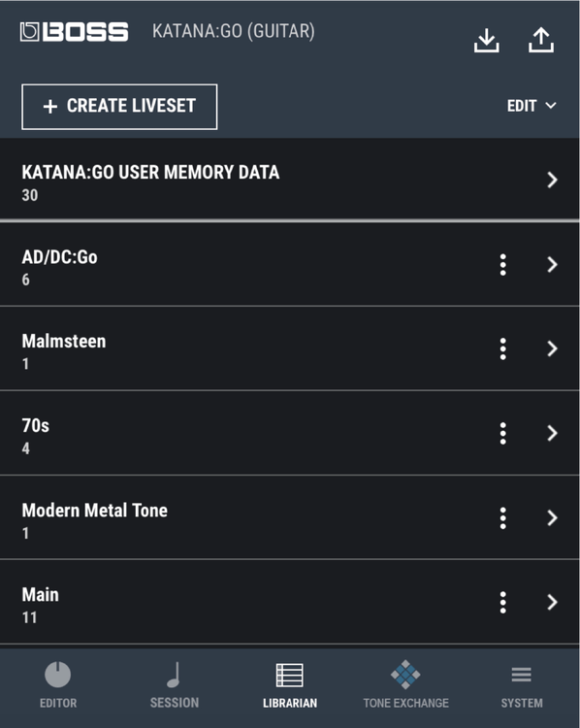Click the BOSS logo
The height and width of the screenshot is (728, 580).
75,32
